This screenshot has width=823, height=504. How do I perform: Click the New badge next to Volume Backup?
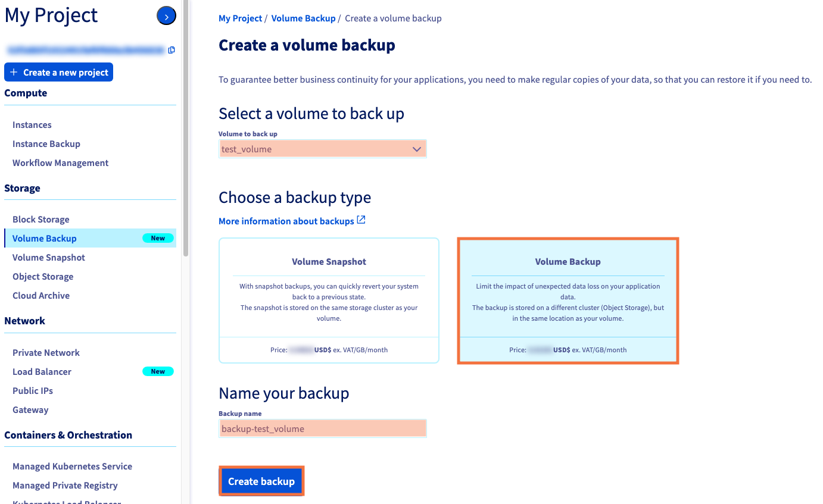coord(158,238)
